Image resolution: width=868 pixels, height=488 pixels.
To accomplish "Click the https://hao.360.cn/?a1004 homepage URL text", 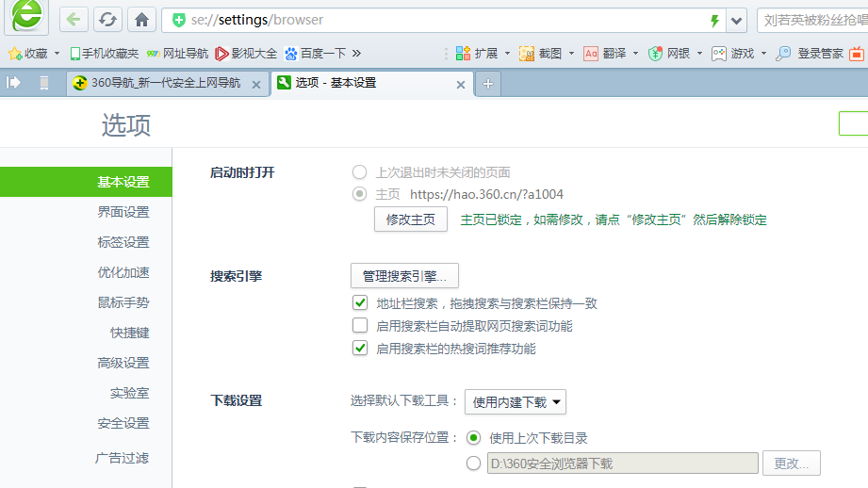I will point(486,194).
